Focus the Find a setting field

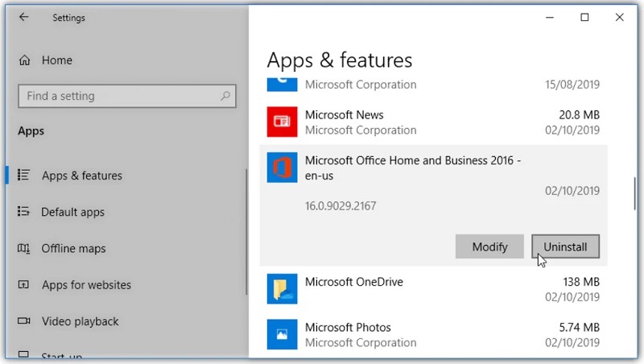[127, 96]
